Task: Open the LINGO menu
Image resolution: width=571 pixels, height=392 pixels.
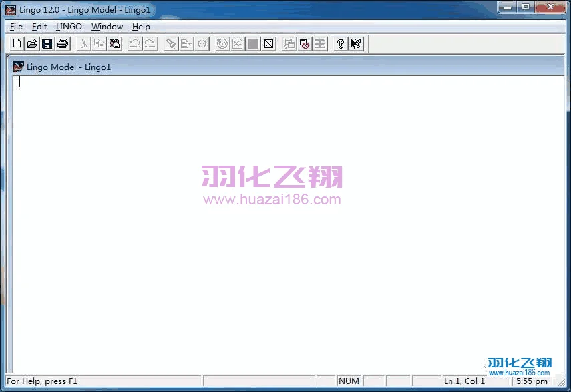Action: [x=69, y=27]
